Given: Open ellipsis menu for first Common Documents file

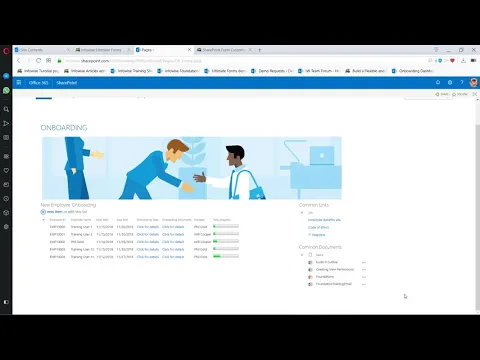Looking at the screenshot, I should click(364, 262).
